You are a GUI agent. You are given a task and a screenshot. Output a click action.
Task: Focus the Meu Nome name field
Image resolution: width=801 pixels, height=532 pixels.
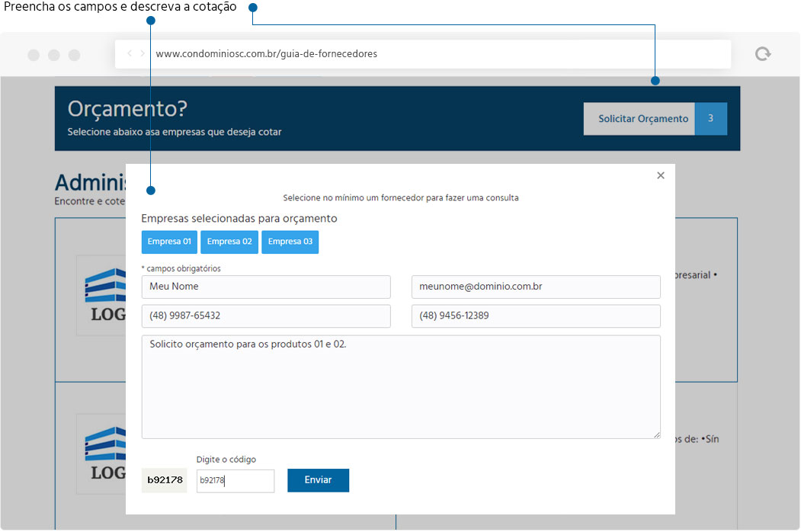coord(265,287)
